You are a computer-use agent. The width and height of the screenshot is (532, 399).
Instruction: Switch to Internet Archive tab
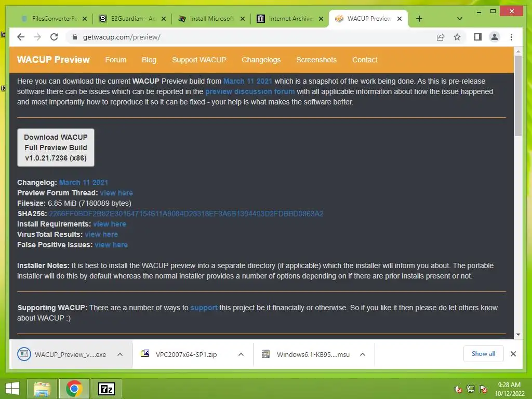[x=290, y=19]
